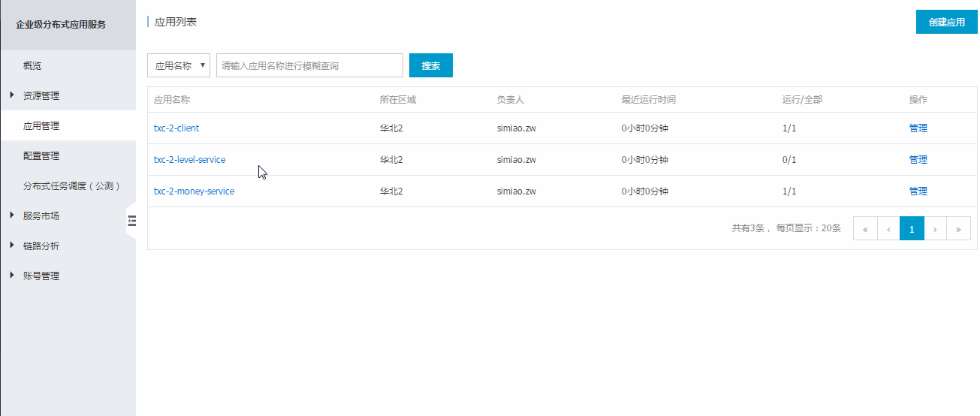Image resolution: width=980 pixels, height=416 pixels.
Task: Jump to the last page arrow
Action: point(958,229)
